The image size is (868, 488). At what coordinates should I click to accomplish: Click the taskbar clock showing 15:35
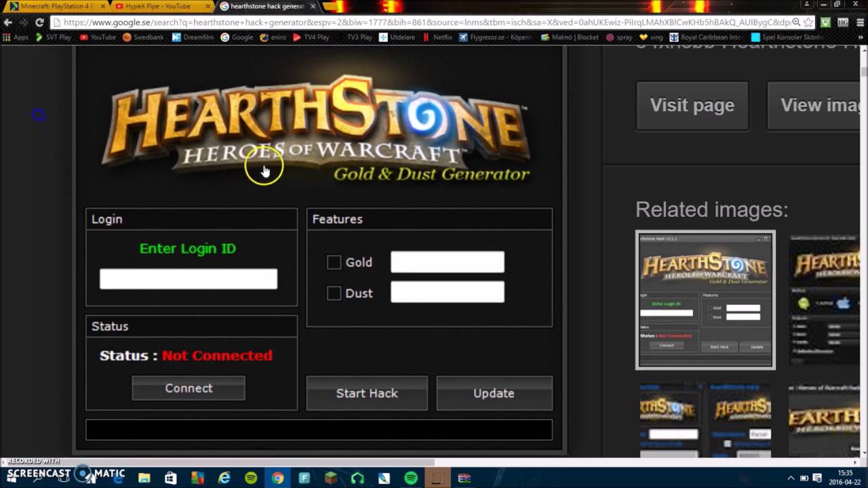click(845, 478)
